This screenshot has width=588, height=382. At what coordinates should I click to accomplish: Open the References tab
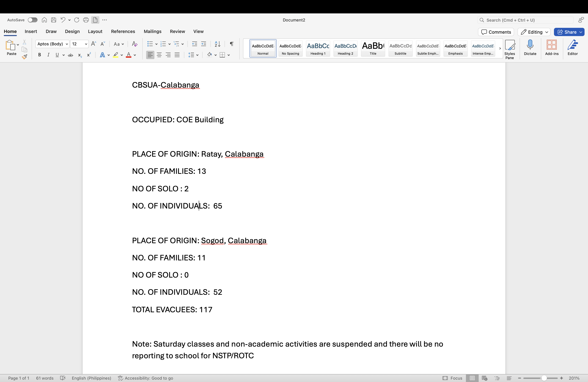click(x=123, y=31)
